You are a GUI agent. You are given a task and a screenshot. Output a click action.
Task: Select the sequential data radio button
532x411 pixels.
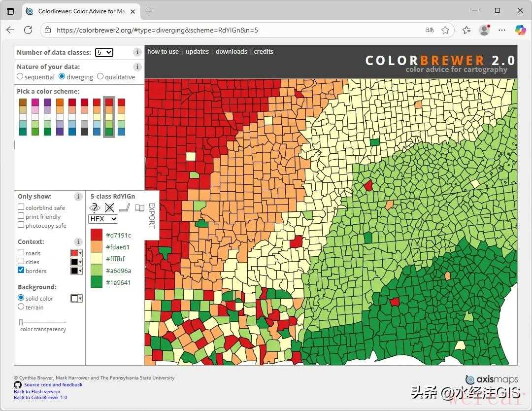[x=20, y=76]
